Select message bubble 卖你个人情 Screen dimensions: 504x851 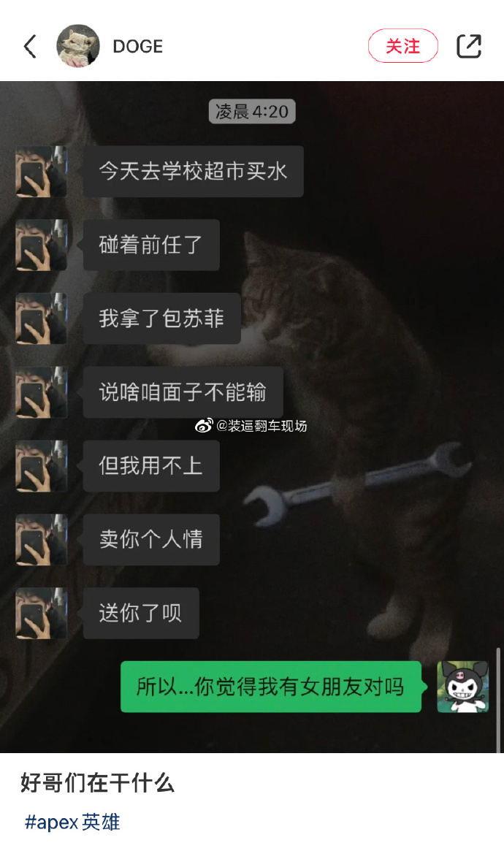(151, 540)
